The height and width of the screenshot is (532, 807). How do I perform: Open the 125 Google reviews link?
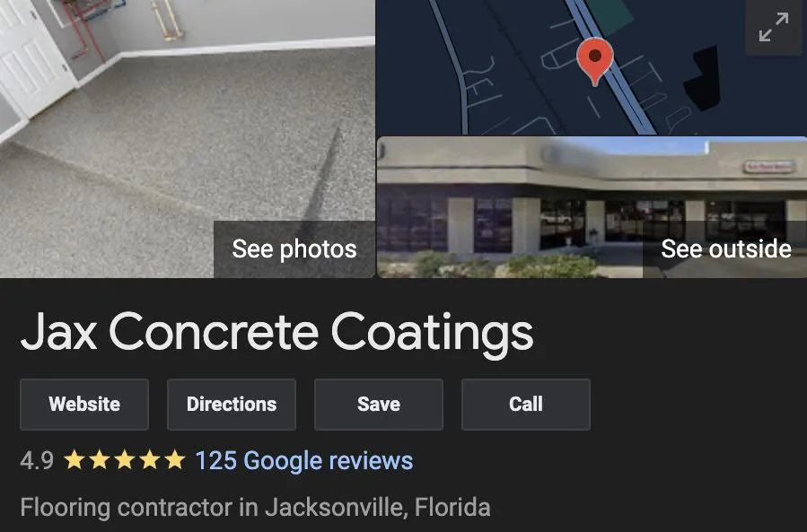click(x=304, y=460)
